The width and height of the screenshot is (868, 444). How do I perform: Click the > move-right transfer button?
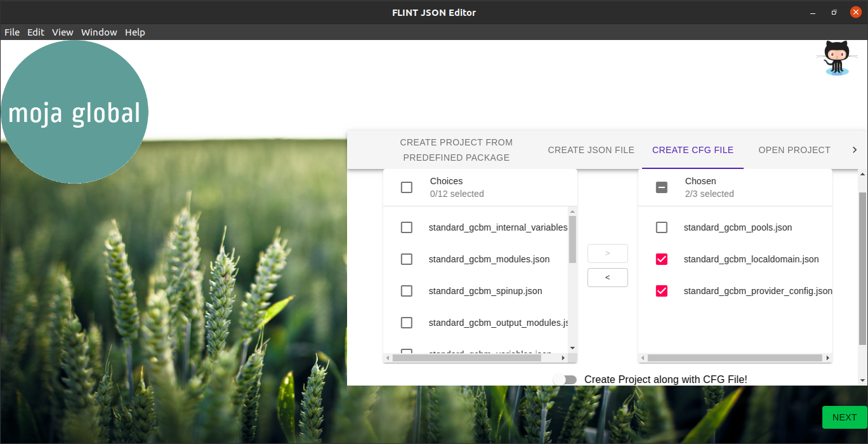[x=608, y=253]
